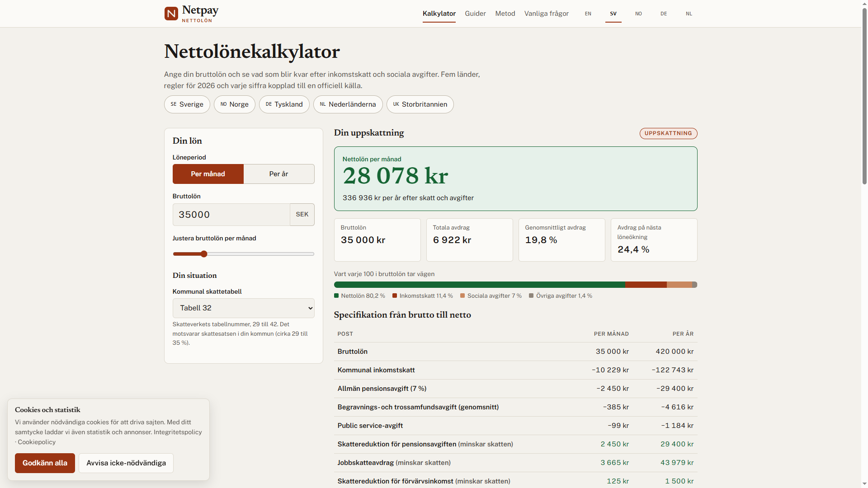
Task: Set pay period to Per månad
Action: tap(208, 174)
